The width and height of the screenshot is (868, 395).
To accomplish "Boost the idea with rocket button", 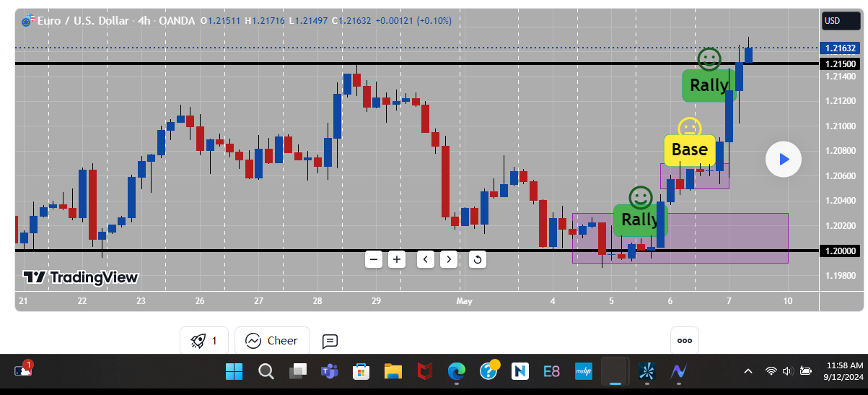I will coord(204,341).
